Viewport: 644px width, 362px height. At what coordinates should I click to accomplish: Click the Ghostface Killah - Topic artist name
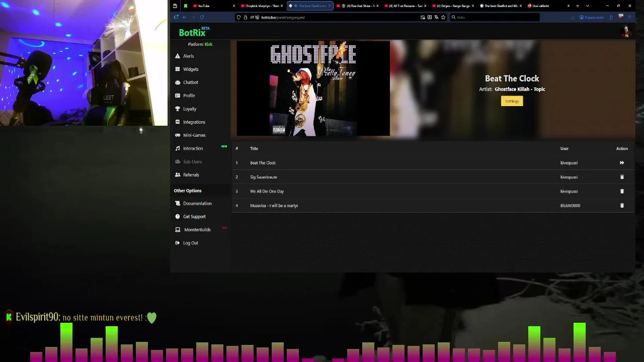520,89
